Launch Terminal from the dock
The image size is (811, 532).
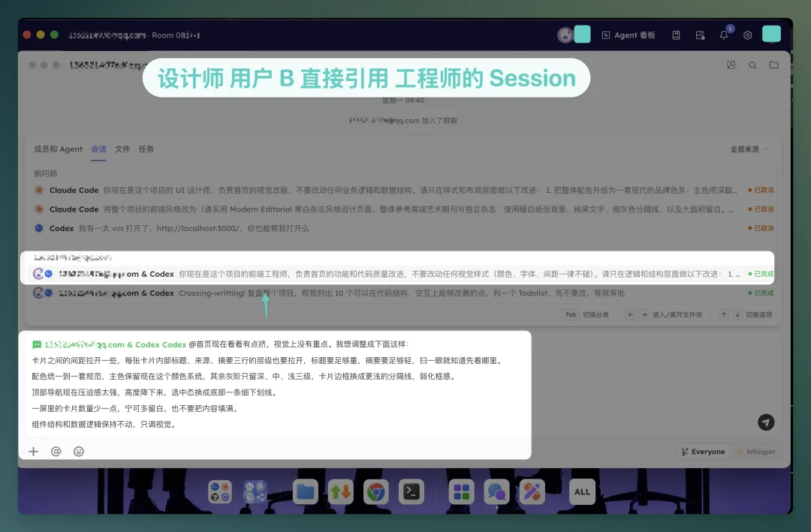click(x=412, y=491)
